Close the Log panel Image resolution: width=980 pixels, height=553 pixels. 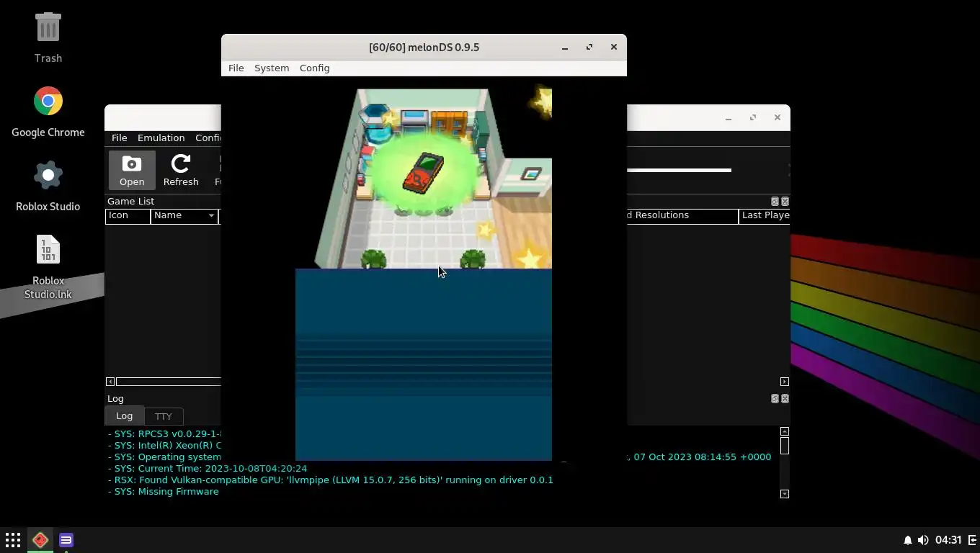point(785,399)
